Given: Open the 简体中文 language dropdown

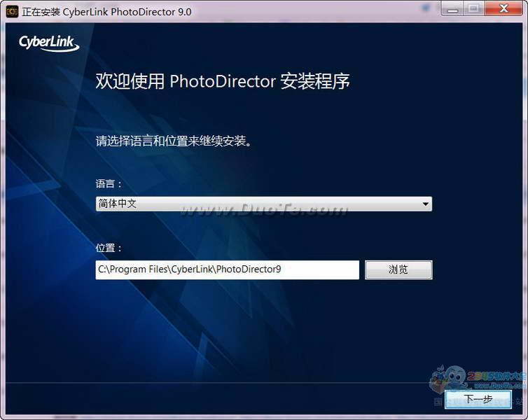Looking at the screenshot, I should click(x=264, y=204).
